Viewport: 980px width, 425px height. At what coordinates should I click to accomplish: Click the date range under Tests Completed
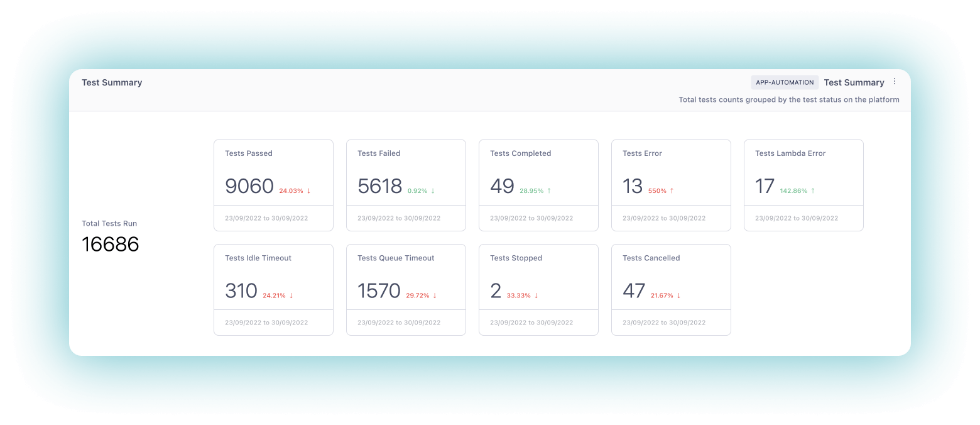(531, 218)
